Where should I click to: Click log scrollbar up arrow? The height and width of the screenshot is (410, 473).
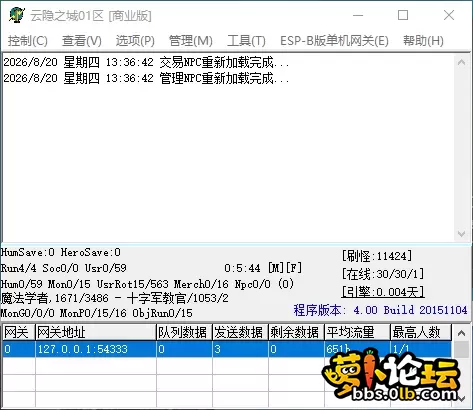462,62
